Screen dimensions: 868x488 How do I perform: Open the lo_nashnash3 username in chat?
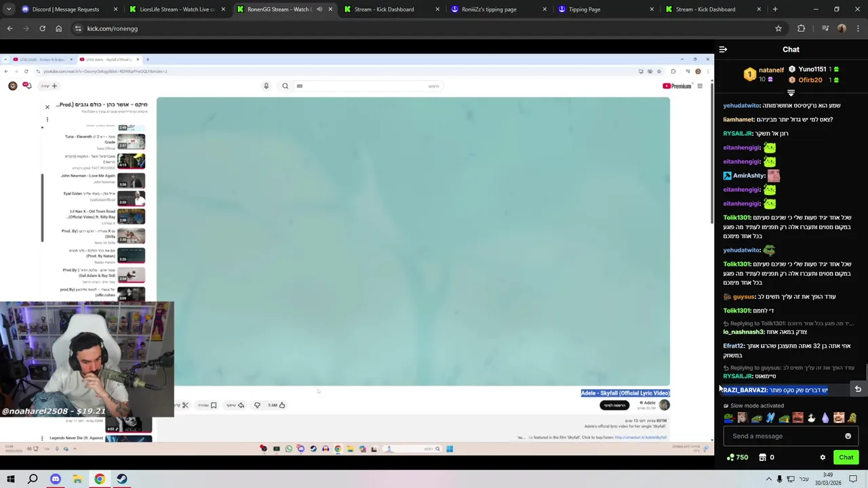click(x=743, y=332)
